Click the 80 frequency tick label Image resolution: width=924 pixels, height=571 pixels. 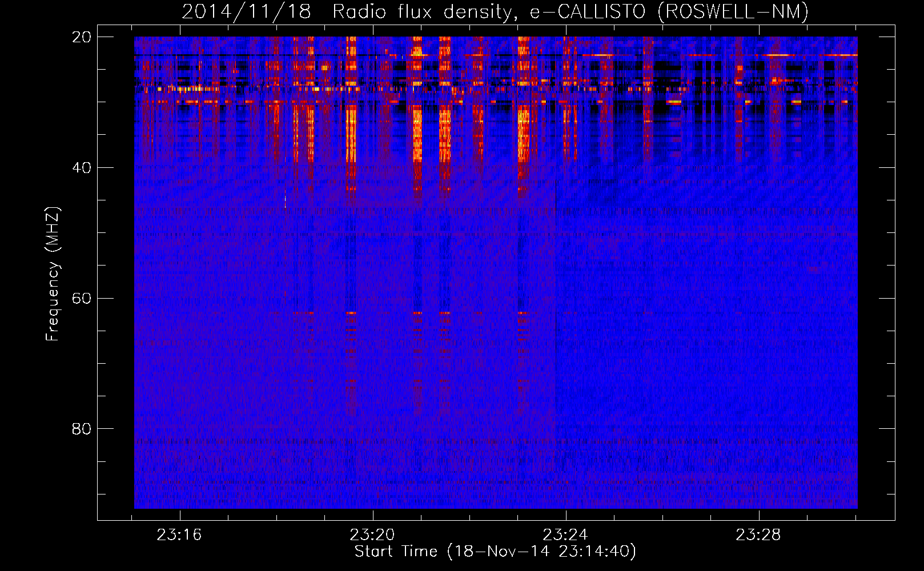pos(82,428)
